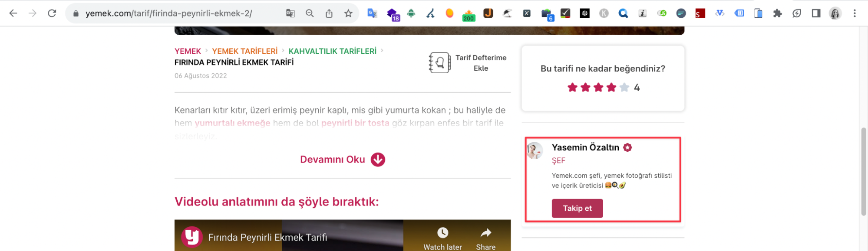Viewport: 868px width, 251px height.
Task: Open the blue magnifier Q extension
Action: click(x=623, y=13)
